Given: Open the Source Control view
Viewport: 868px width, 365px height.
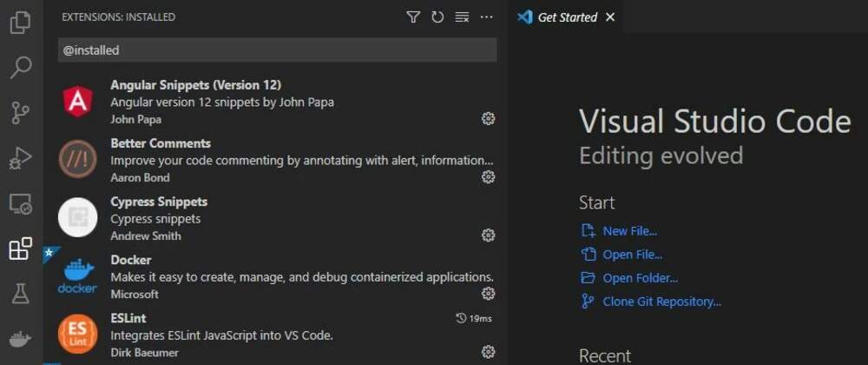Looking at the screenshot, I should coord(21,113).
